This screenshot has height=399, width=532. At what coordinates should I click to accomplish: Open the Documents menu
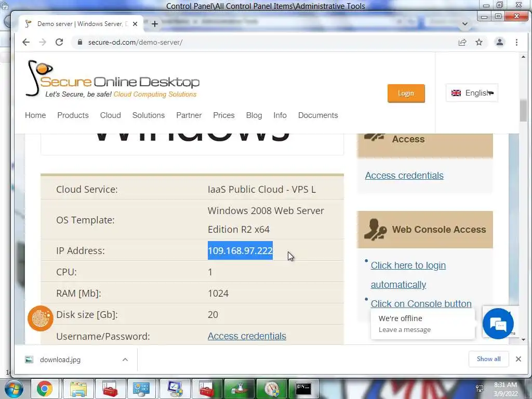click(318, 115)
